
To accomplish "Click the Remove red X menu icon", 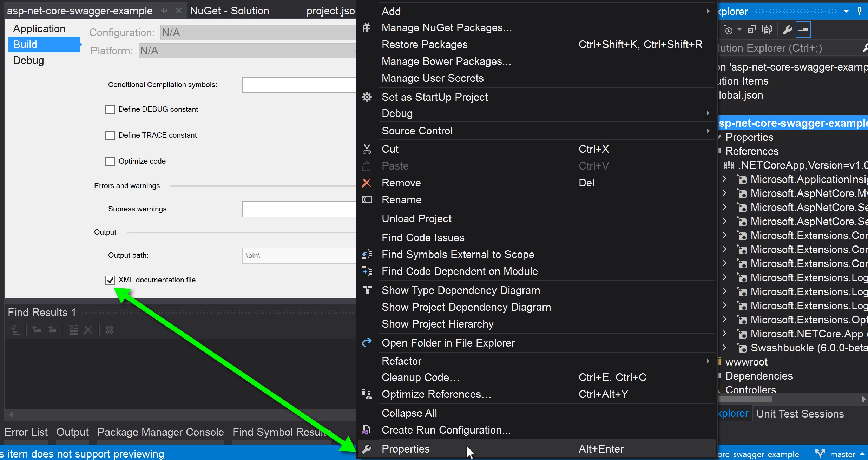I will pyautogui.click(x=367, y=183).
